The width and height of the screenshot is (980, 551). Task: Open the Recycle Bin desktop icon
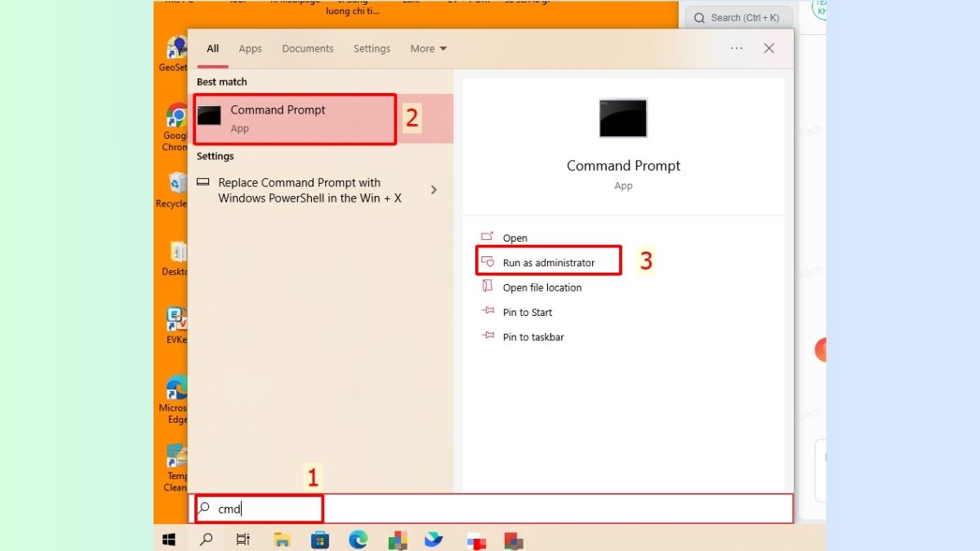[x=173, y=189]
